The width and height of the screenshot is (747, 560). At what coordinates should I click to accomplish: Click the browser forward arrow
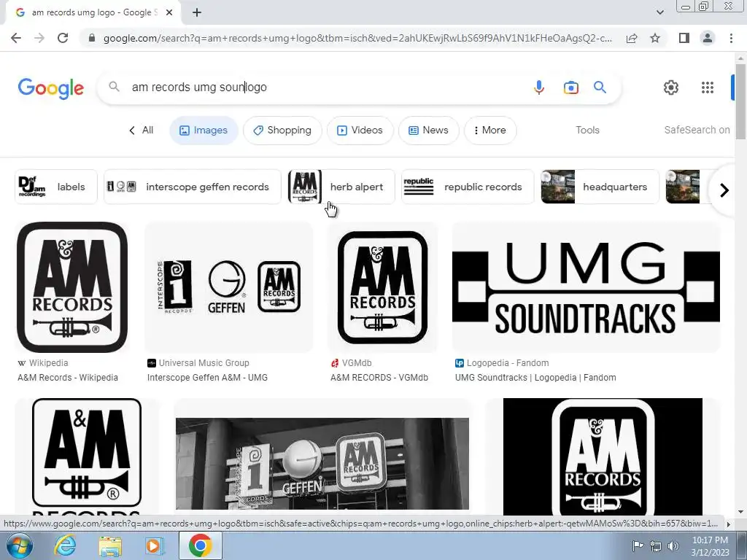(39, 38)
